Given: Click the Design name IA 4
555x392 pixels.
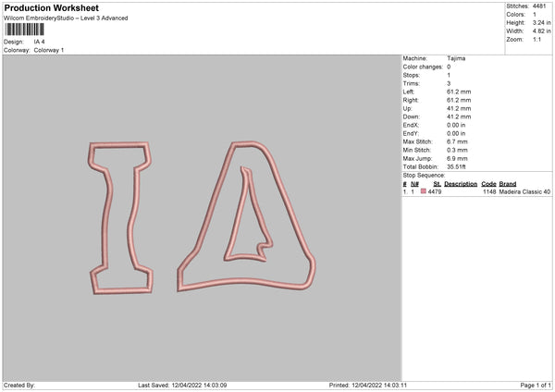Looking at the screenshot, I should point(40,42).
